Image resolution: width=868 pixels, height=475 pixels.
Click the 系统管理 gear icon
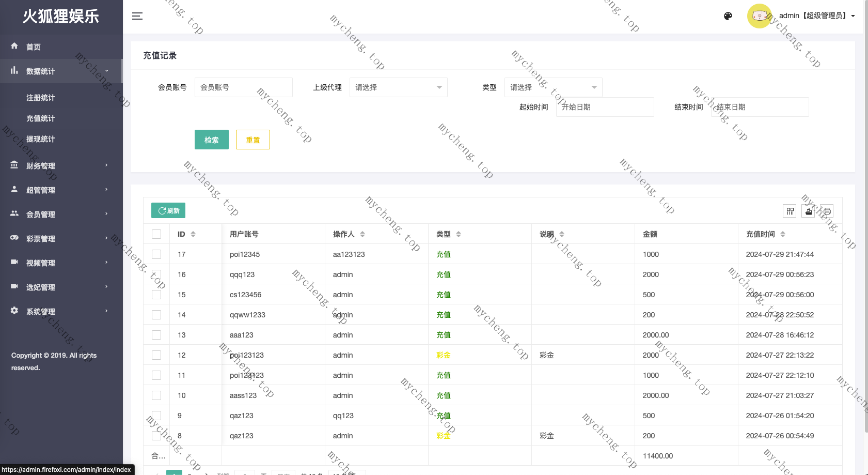tap(14, 311)
